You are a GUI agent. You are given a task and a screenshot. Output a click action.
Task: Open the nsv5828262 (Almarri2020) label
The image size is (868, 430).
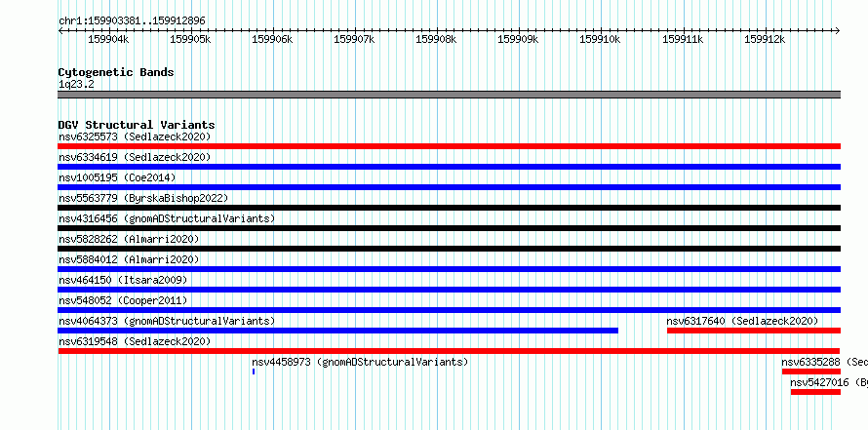point(129,239)
